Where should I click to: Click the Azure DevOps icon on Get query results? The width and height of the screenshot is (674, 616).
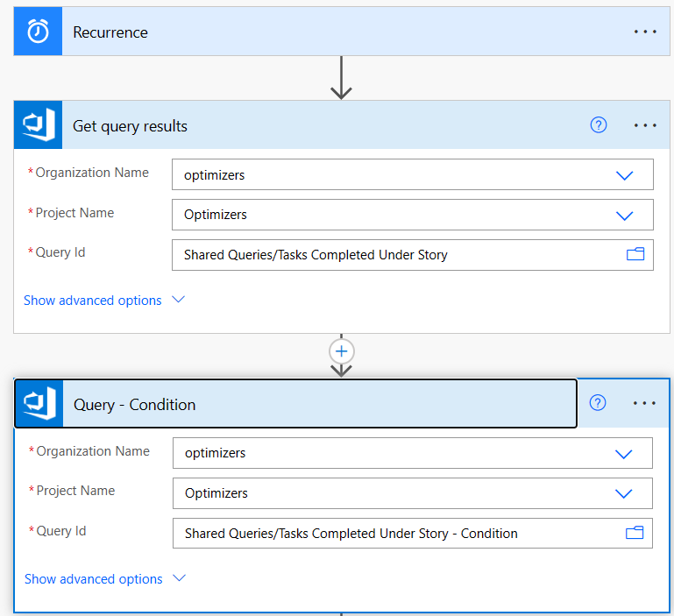coord(38,125)
